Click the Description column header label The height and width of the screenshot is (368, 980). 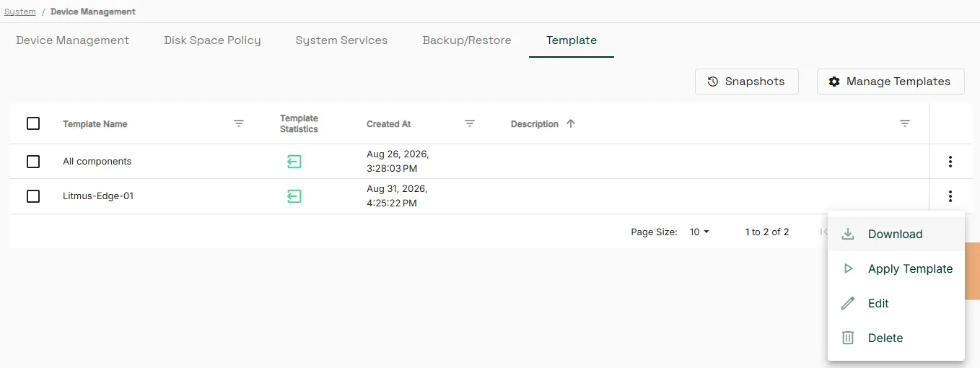point(535,124)
